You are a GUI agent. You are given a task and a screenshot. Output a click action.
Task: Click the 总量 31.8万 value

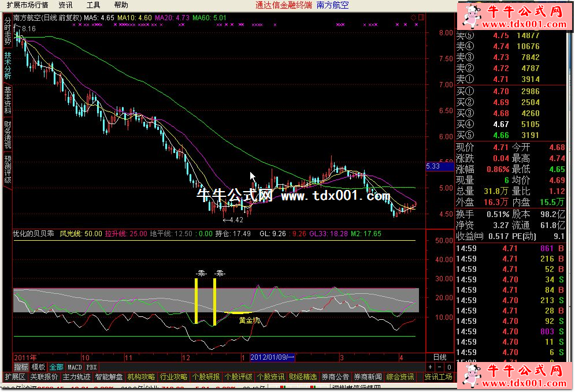(x=496, y=191)
